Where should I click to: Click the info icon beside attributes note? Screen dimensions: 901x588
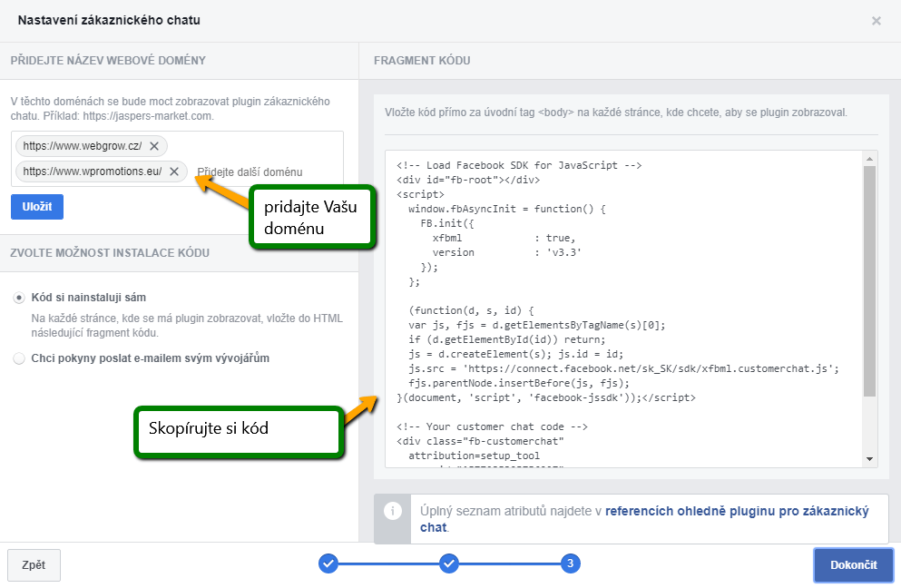[x=393, y=510]
